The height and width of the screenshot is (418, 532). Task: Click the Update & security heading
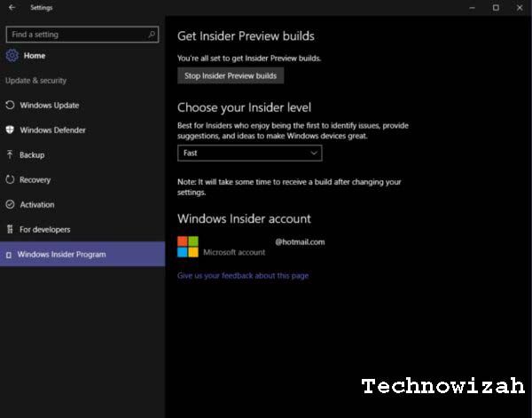tap(36, 81)
